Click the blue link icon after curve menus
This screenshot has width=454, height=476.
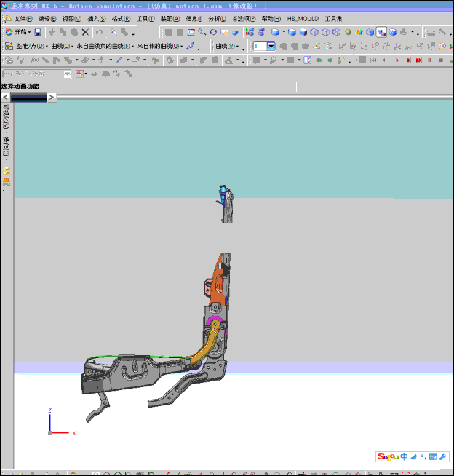coord(191,46)
